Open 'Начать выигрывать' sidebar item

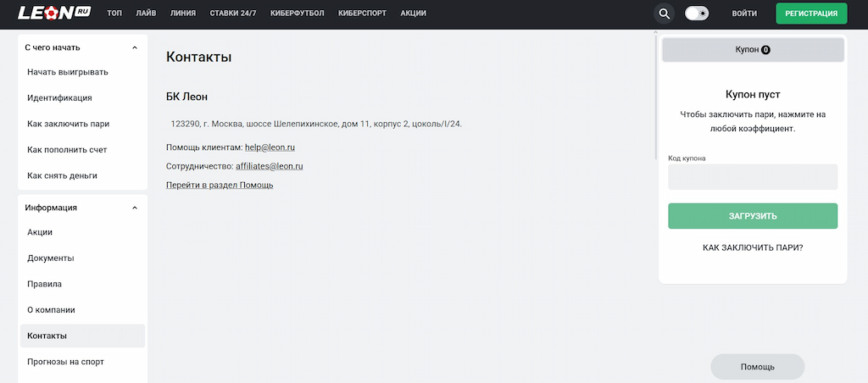pyautogui.click(x=82, y=72)
